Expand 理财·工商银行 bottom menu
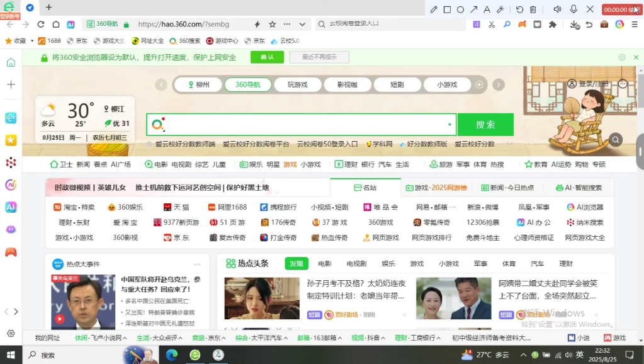644x364 pixels. (418, 338)
